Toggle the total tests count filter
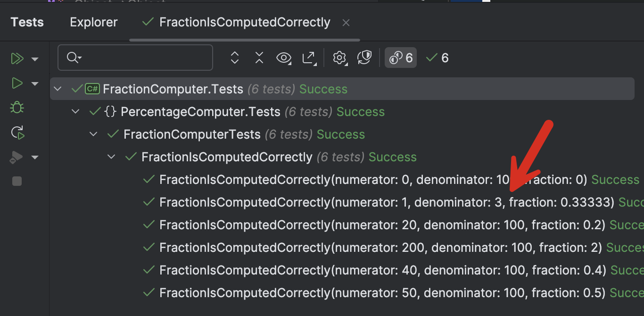 click(400, 58)
